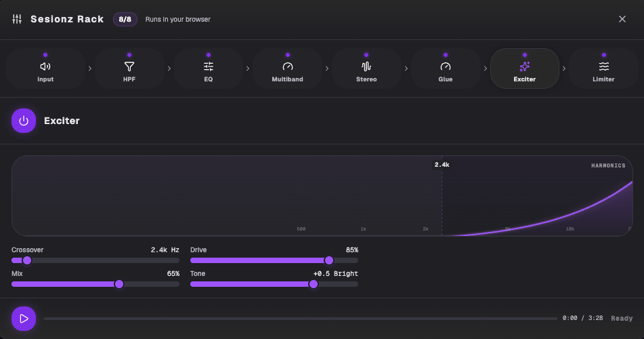This screenshot has height=339, width=644.
Task: Click the 2.4k crossover marker label
Action: pyautogui.click(x=442, y=165)
